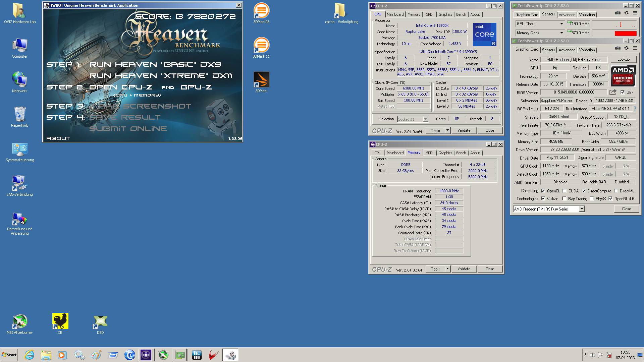
Task: Open the Papierkorb recycle bin
Action: click(20, 117)
